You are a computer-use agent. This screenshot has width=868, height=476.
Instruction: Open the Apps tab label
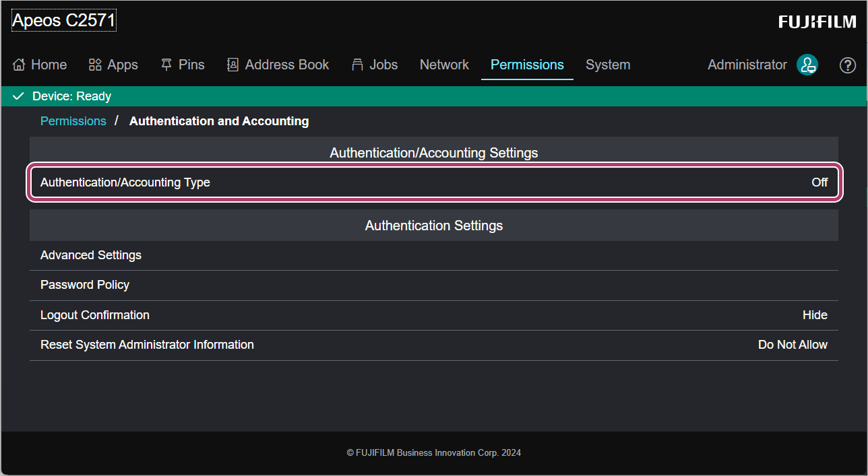123,65
